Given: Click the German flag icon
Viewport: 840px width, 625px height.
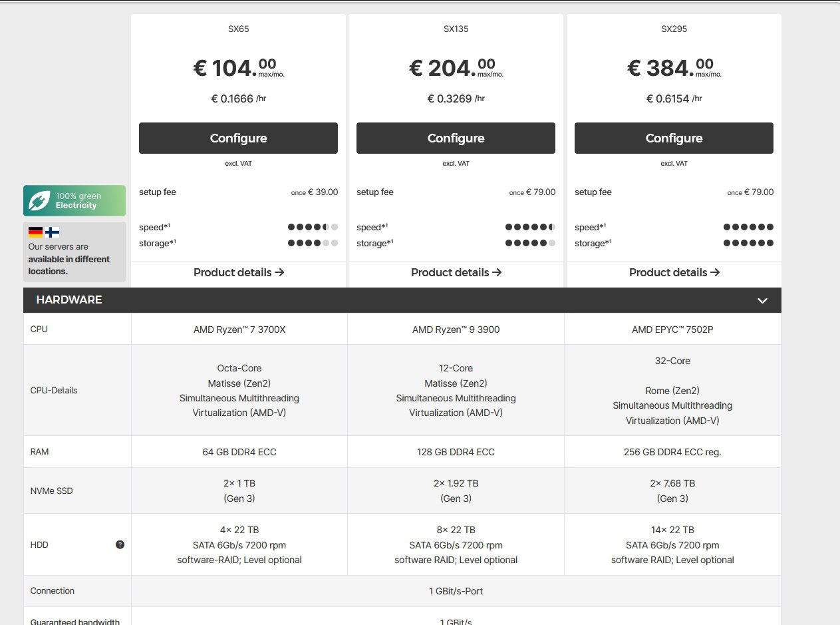Looking at the screenshot, I should (x=35, y=232).
